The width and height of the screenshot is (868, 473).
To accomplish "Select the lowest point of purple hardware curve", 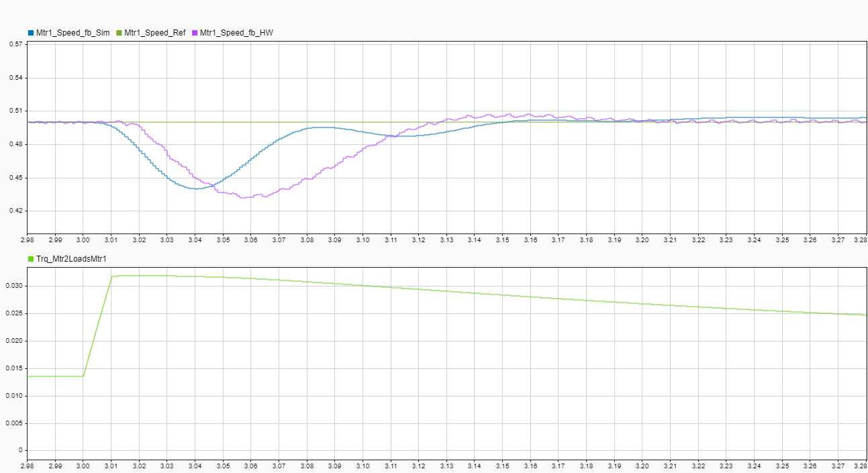I will point(244,198).
